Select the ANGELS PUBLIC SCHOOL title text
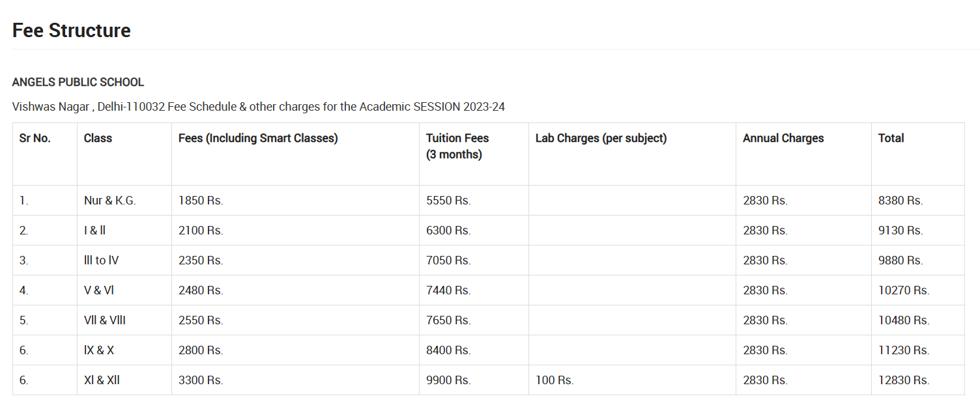This screenshot has width=980, height=420. (x=78, y=83)
